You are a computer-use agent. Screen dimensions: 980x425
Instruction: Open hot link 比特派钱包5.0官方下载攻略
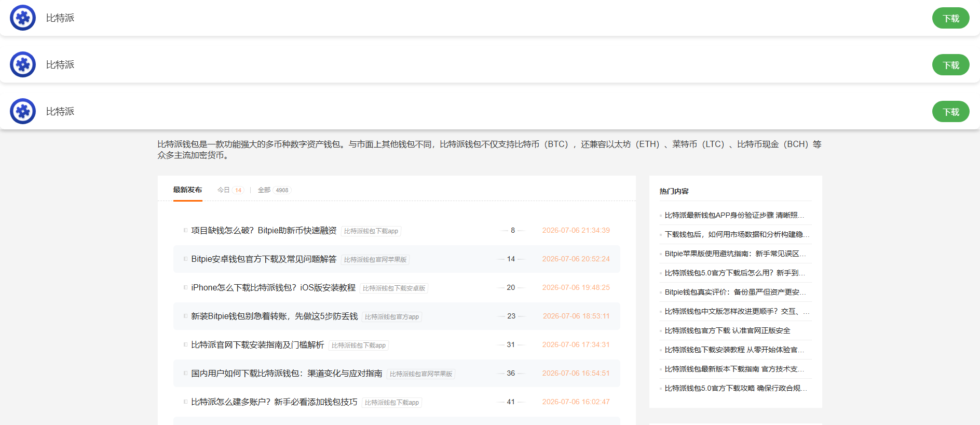[x=736, y=388]
